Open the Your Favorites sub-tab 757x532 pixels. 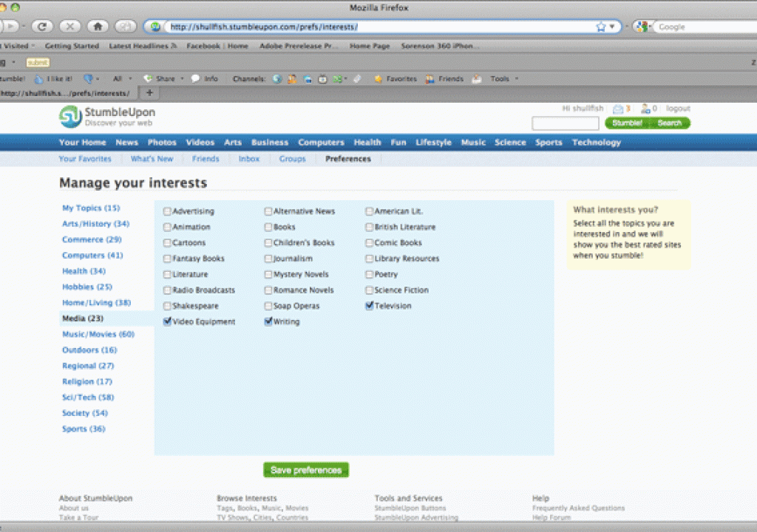point(85,159)
